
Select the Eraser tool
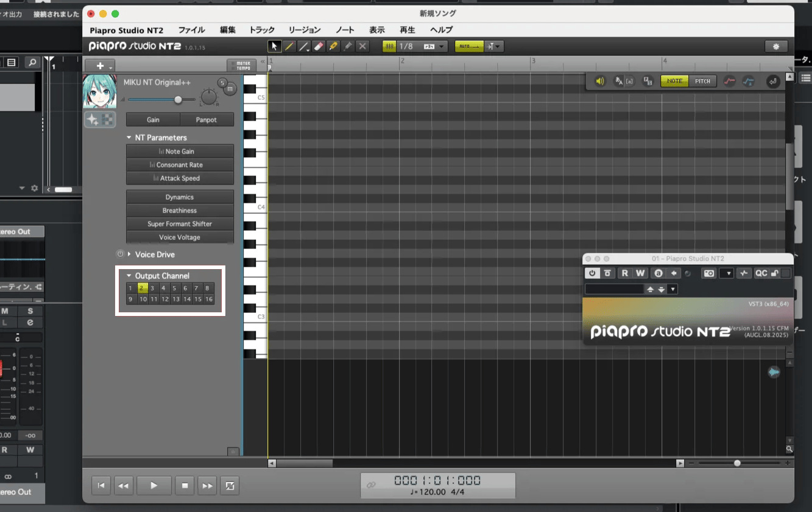point(318,46)
